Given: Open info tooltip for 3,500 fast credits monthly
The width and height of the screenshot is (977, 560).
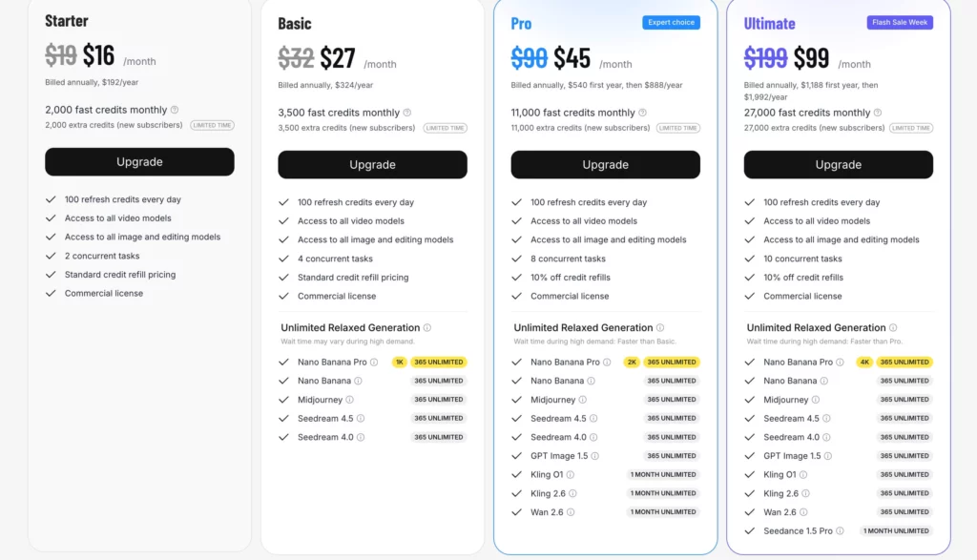Looking at the screenshot, I should click(x=407, y=113).
